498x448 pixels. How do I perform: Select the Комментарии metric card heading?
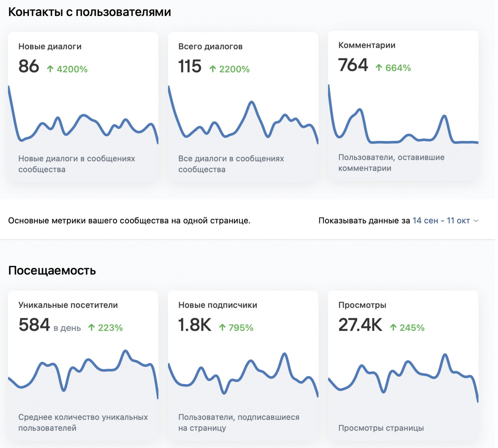367,45
